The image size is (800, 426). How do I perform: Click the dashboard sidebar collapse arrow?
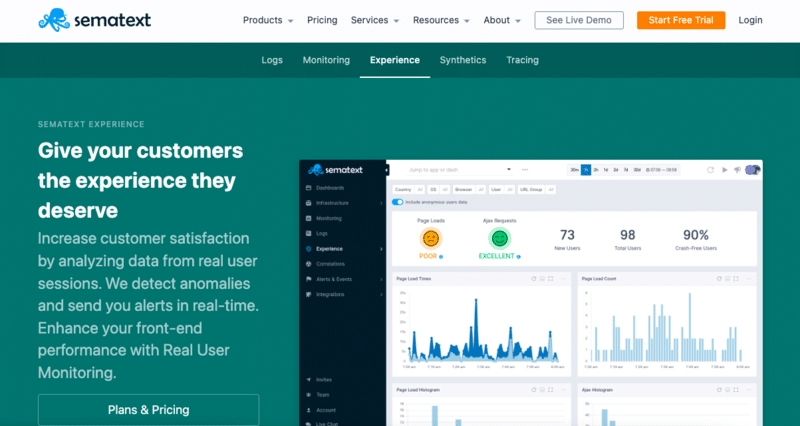pyautogui.click(x=387, y=170)
